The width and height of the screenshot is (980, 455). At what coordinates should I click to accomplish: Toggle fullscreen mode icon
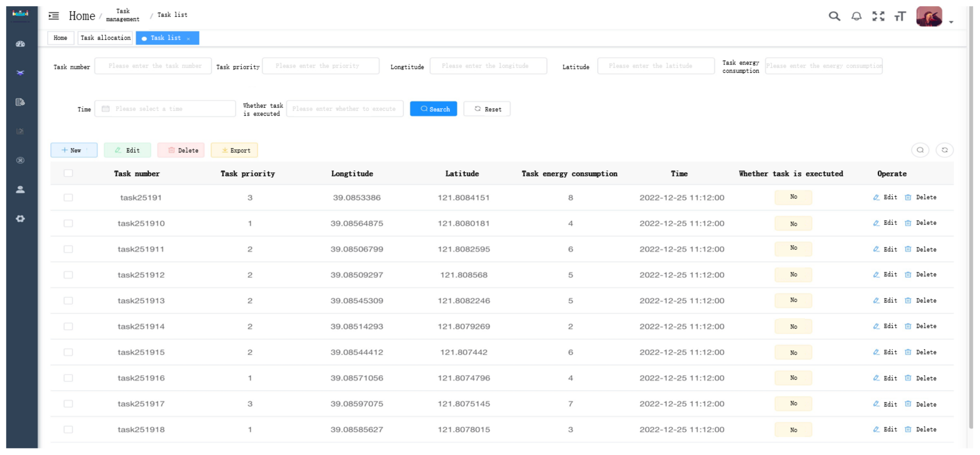pos(878,16)
